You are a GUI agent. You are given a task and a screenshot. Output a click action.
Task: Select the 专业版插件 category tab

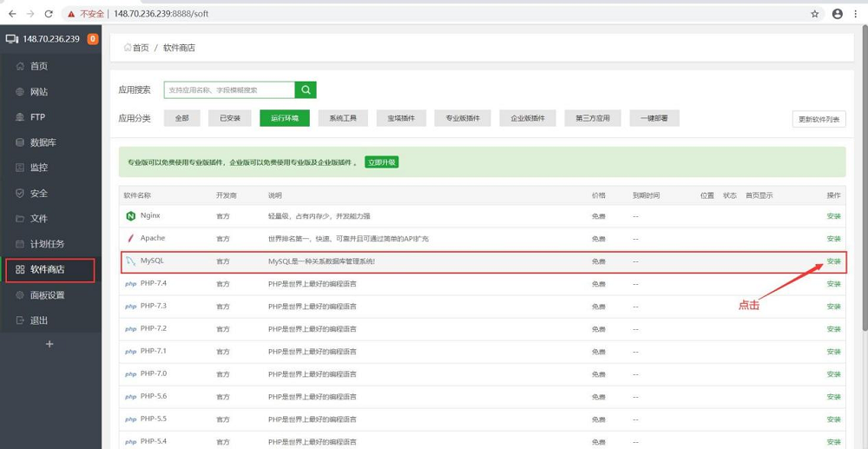click(463, 118)
